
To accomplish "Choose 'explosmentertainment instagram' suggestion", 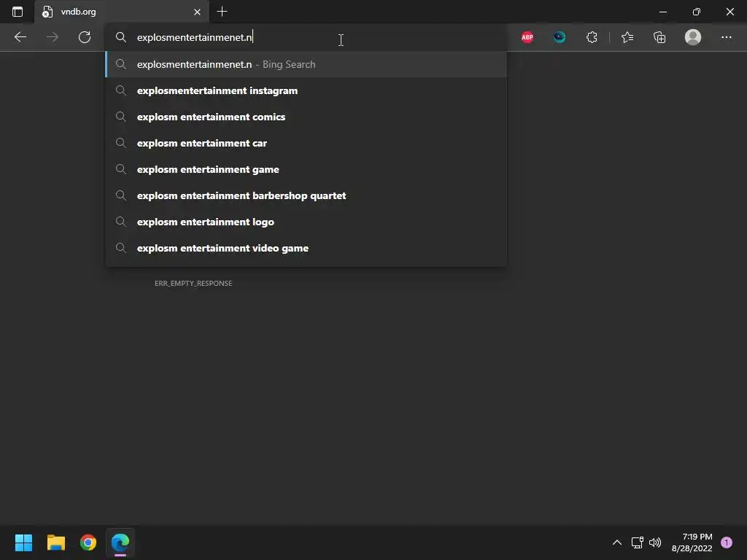I will [306, 90].
